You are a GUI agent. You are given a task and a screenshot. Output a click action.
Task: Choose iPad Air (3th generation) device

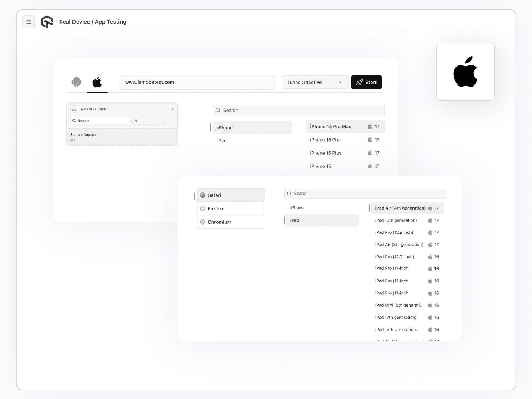407,244
